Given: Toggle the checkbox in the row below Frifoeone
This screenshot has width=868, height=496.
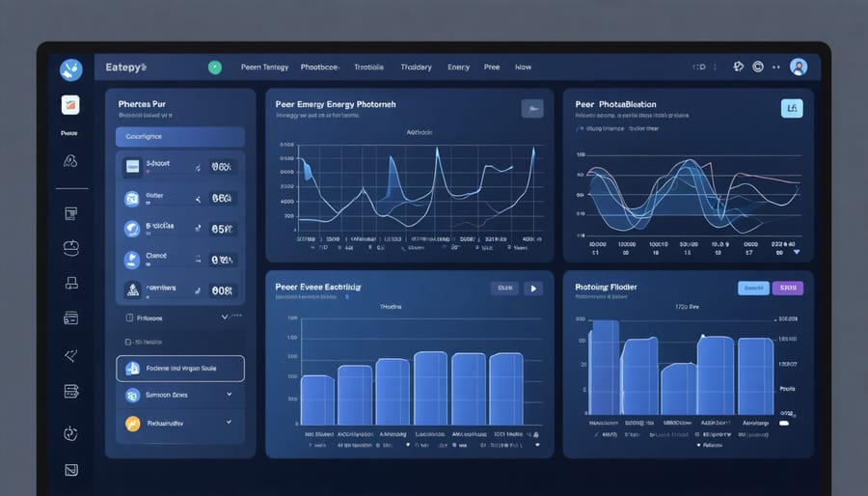Looking at the screenshot, I should [128, 342].
